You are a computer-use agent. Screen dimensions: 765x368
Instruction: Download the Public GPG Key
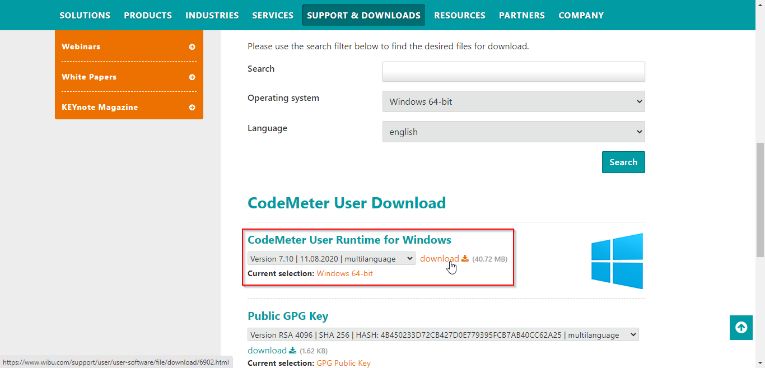coord(267,350)
